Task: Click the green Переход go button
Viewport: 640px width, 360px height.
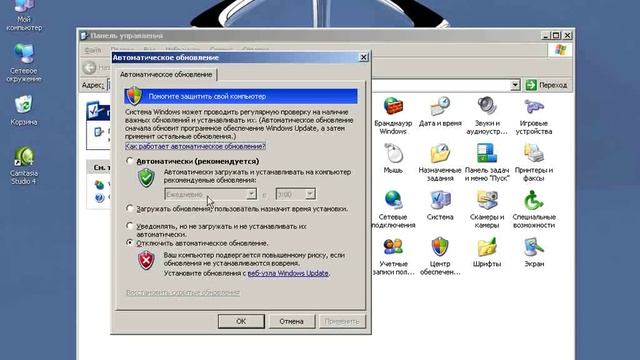Action: coord(547,85)
